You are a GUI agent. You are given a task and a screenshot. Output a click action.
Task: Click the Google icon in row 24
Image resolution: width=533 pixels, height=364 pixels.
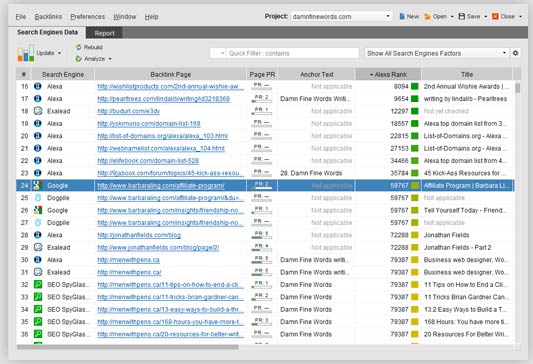(x=38, y=186)
